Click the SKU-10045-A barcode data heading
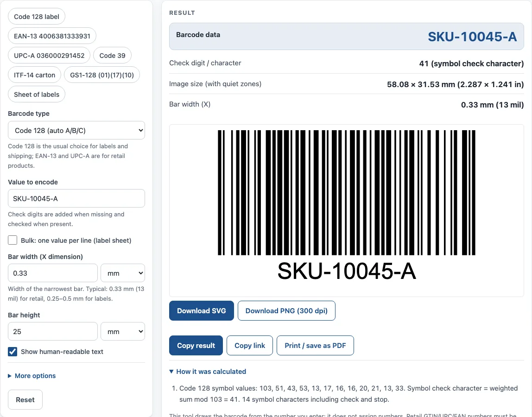 (472, 37)
